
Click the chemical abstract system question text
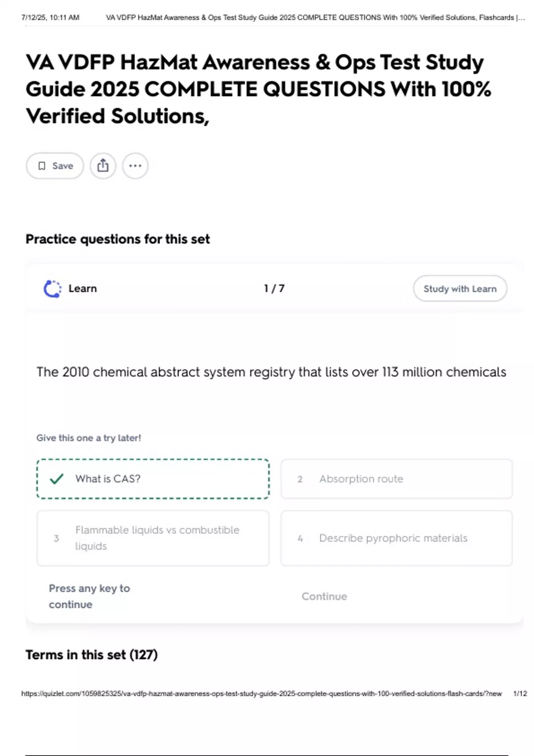pyautogui.click(x=271, y=372)
